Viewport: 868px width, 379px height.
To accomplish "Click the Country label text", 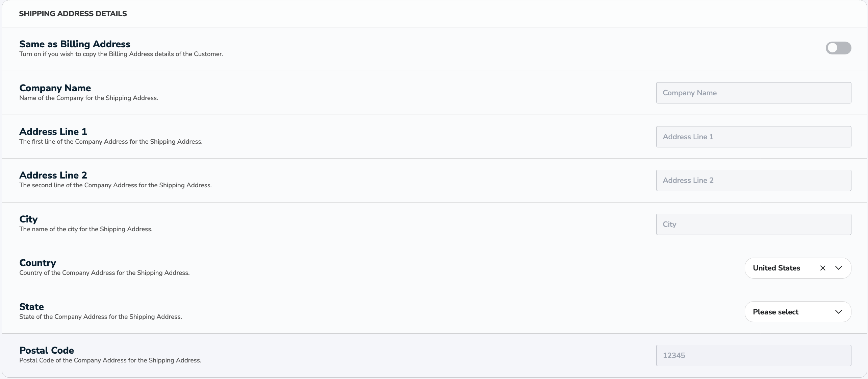I will tap(37, 263).
